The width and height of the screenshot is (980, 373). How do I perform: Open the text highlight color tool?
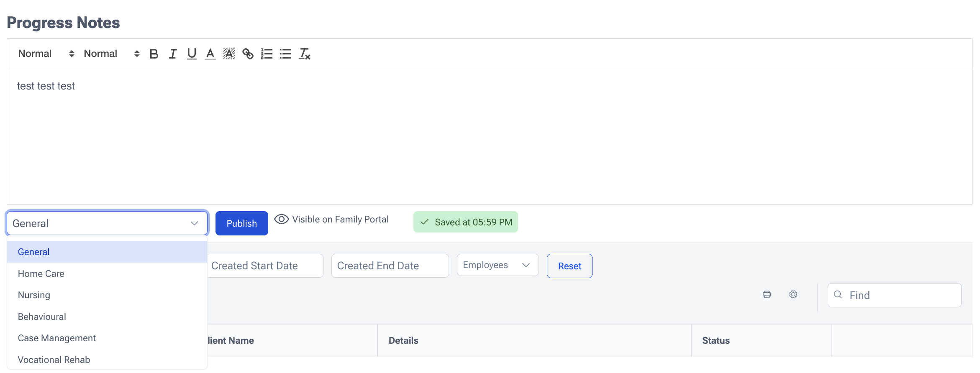pyautogui.click(x=229, y=54)
